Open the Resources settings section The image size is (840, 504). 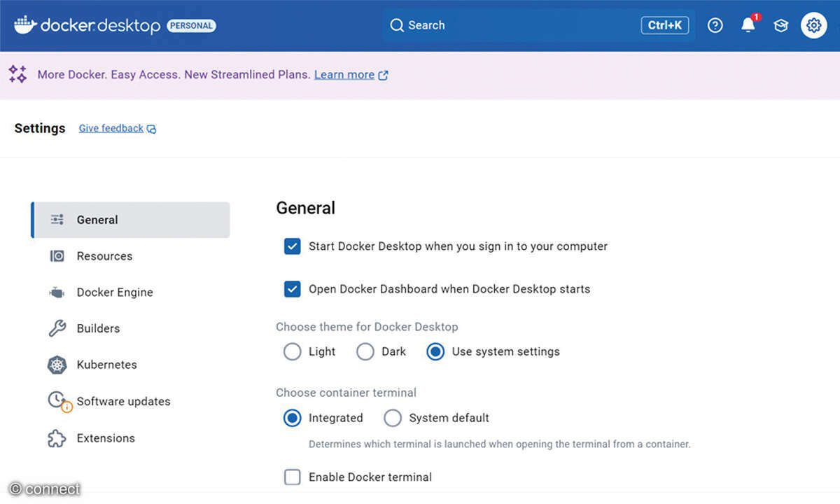(130, 256)
